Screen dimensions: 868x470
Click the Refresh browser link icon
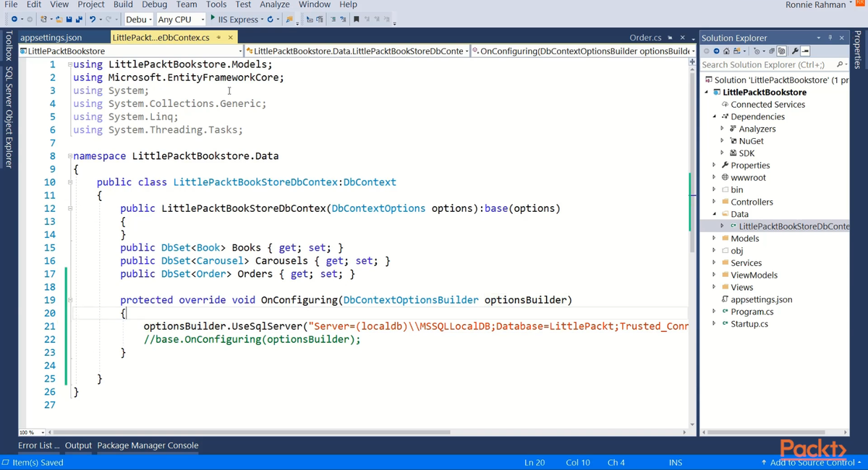pyautogui.click(x=271, y=19)
